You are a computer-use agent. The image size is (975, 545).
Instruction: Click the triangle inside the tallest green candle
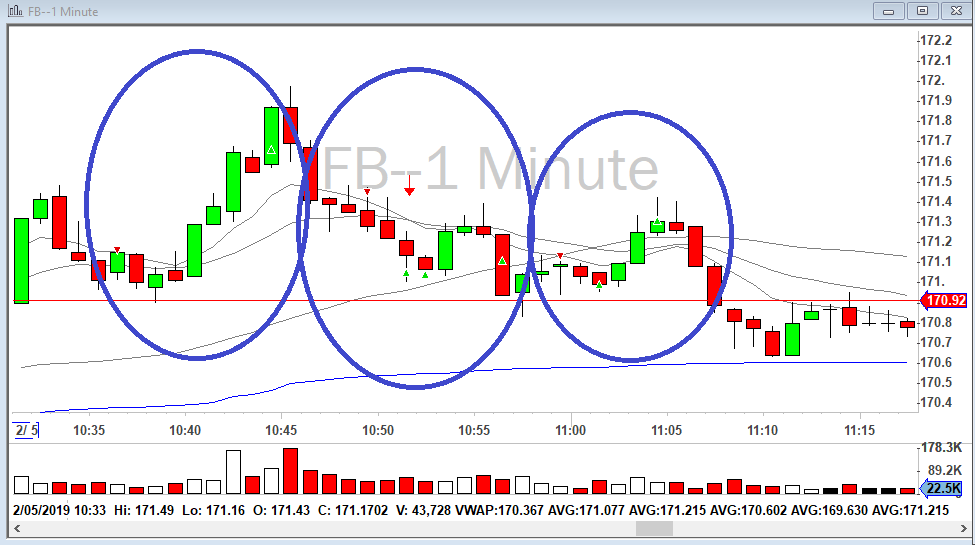coord(271,150)
